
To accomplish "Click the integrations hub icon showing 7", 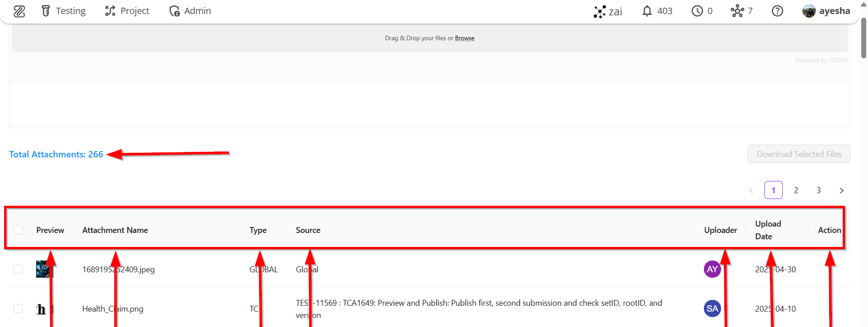I will pos(737,11).
